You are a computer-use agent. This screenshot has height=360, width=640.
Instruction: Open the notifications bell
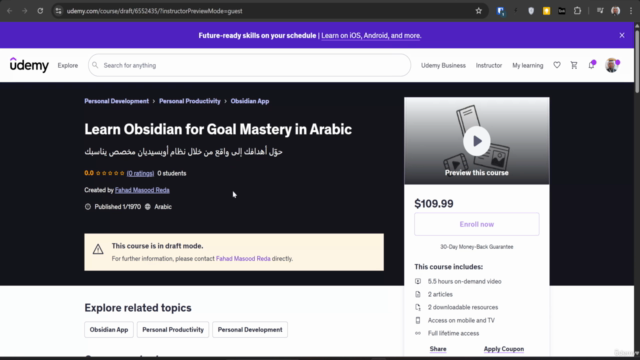click(x=591, y=64)
